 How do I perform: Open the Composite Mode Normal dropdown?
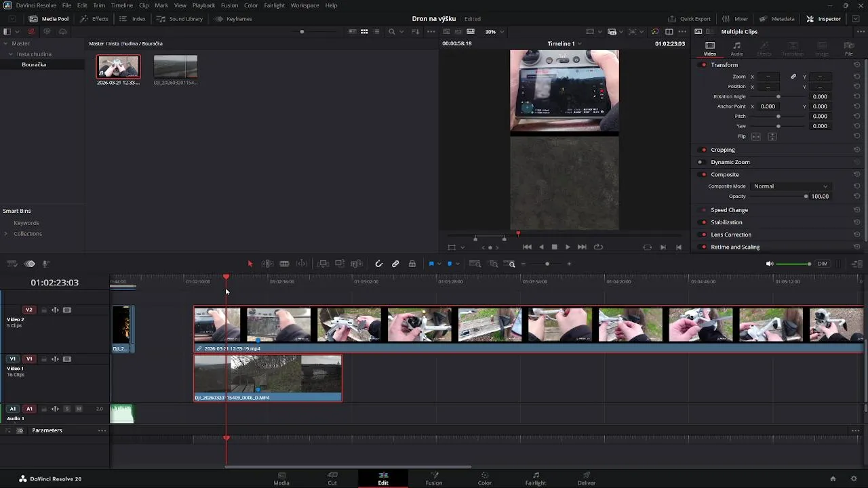coord(791,186)
